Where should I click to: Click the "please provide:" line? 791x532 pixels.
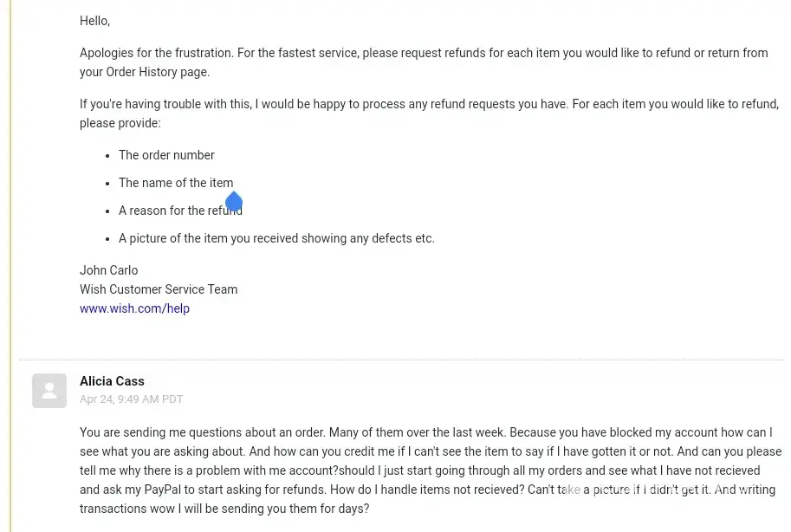[120, 123]
